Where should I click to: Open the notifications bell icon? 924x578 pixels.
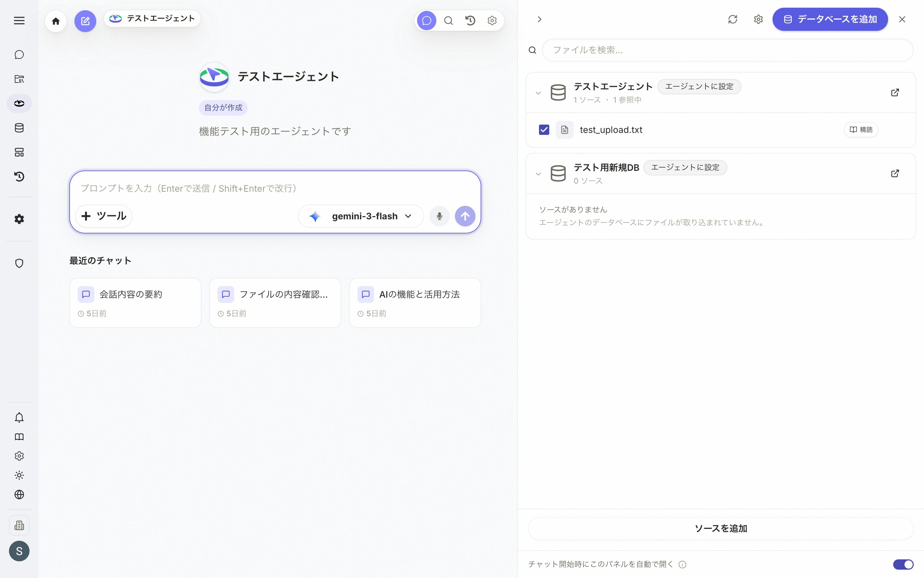(x=19, y=417)
